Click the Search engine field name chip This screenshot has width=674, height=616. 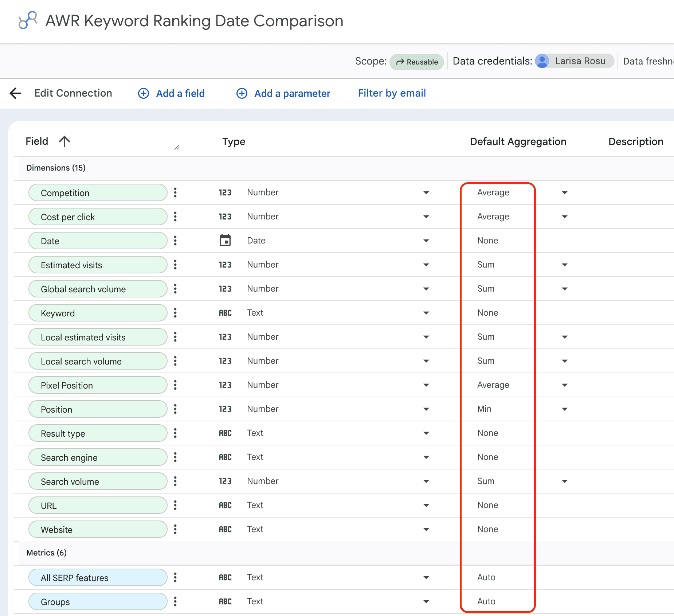pos(98,457)
